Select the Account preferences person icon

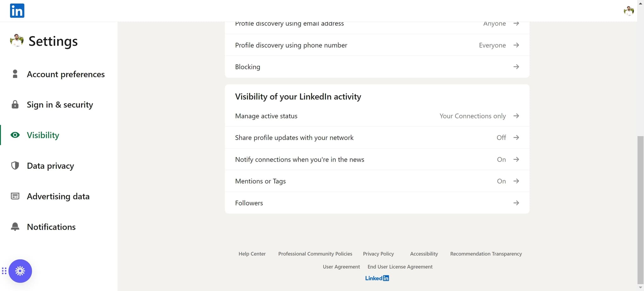(x=15, y=74)
